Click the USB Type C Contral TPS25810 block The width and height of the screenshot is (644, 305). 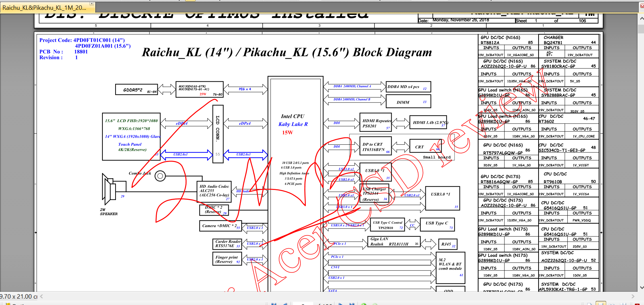tap(388, 225)
